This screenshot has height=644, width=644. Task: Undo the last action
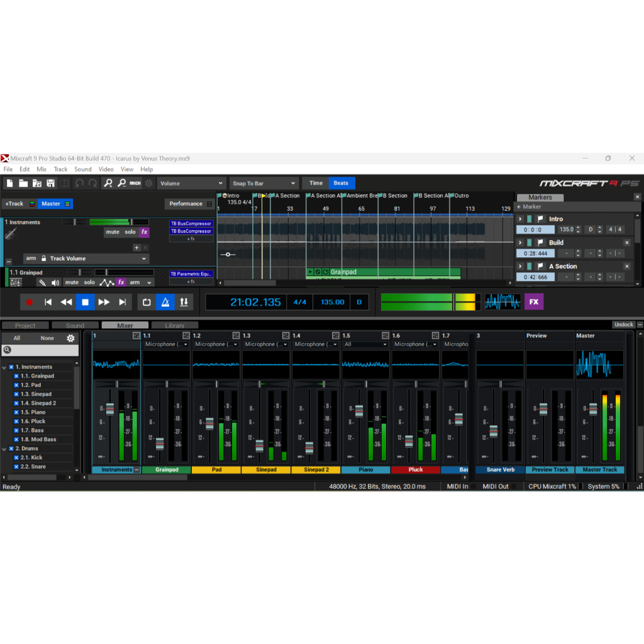(x=79, y=183)
